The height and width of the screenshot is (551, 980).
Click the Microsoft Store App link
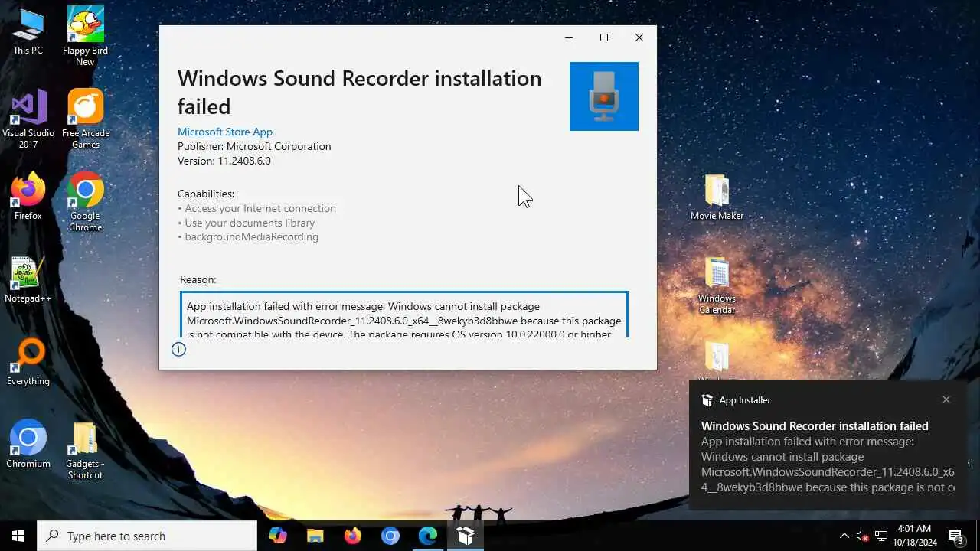click(x=224, y=132)
